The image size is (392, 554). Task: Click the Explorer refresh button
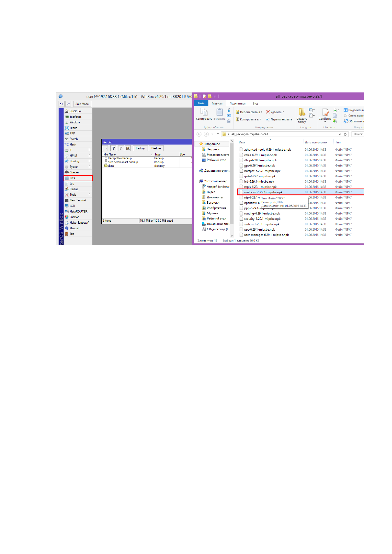(345, 134)
